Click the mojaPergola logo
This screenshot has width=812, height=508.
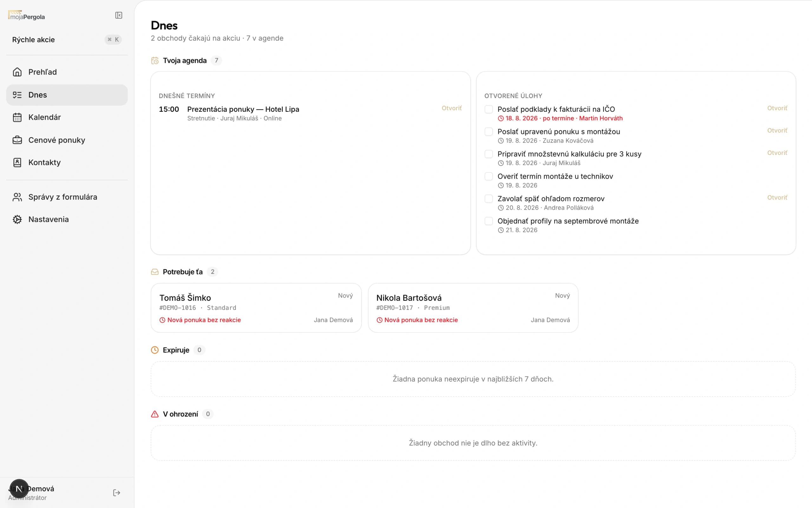click(27, 16)
